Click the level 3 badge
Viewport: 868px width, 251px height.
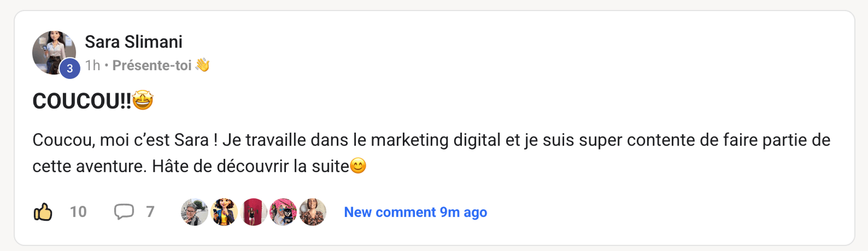click(x=70, y=68)
